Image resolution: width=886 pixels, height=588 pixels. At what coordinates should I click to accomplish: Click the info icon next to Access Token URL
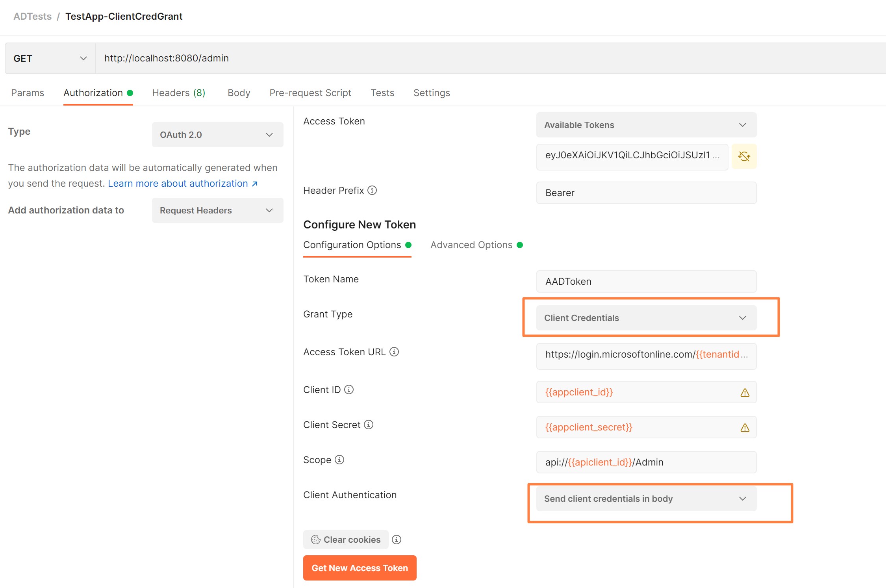click(394, 352)
